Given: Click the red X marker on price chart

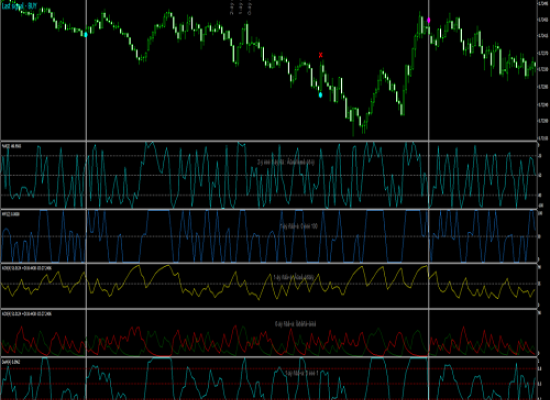Looking at the screenshot, I should tap(321, 55).
